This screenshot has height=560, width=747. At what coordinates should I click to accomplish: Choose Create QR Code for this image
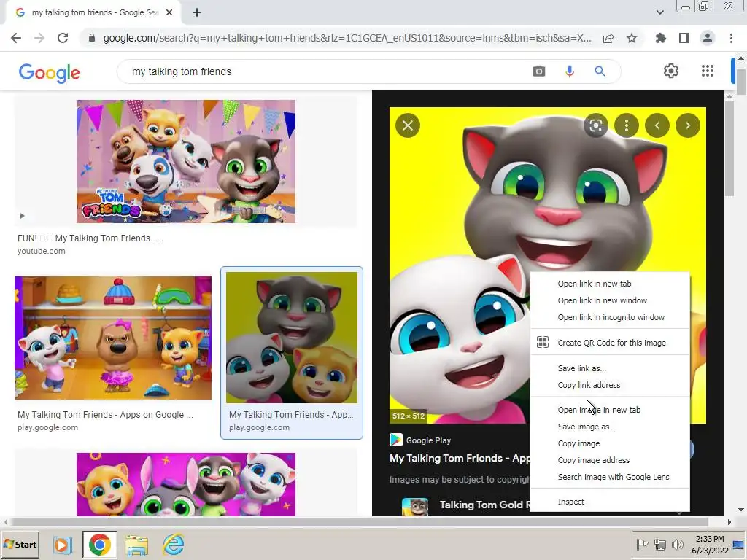coord(610,343)
